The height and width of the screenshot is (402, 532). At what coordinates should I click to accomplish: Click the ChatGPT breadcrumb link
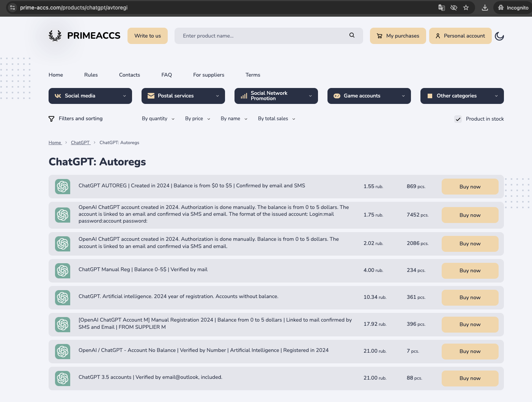80,143
